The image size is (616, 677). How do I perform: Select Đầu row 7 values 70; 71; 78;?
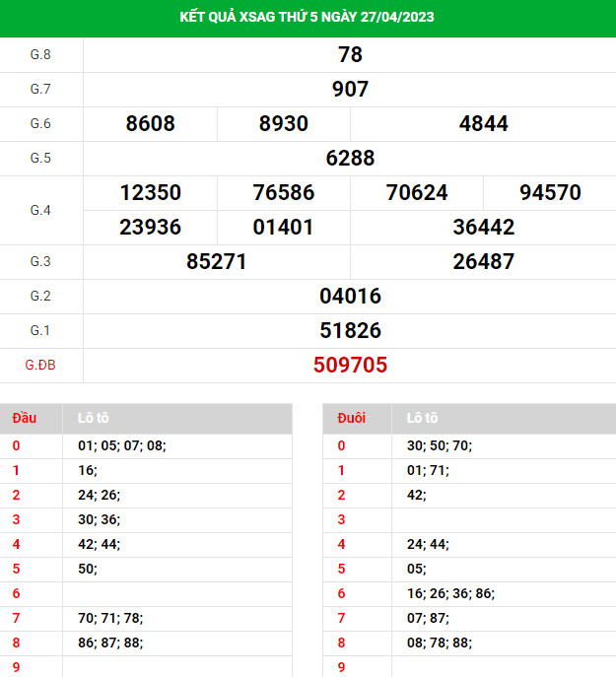110,618
